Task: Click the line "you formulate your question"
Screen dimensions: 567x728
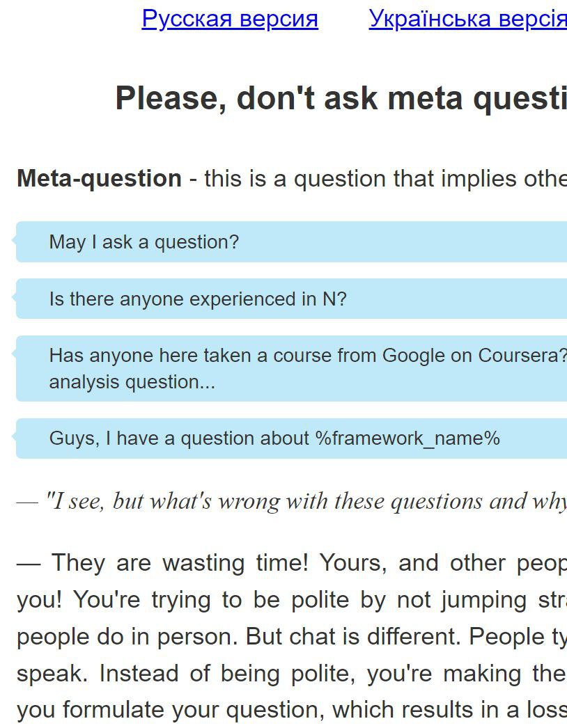Action: click(171, 710)
